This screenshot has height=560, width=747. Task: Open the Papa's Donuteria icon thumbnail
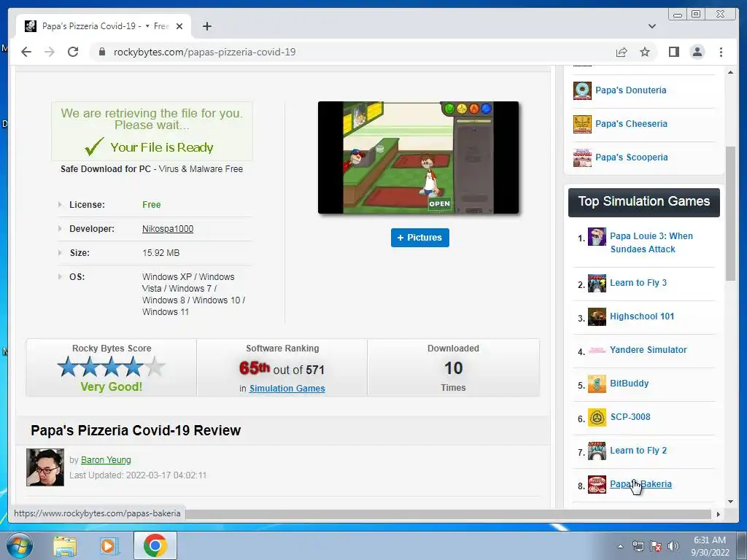pos(582,90)
